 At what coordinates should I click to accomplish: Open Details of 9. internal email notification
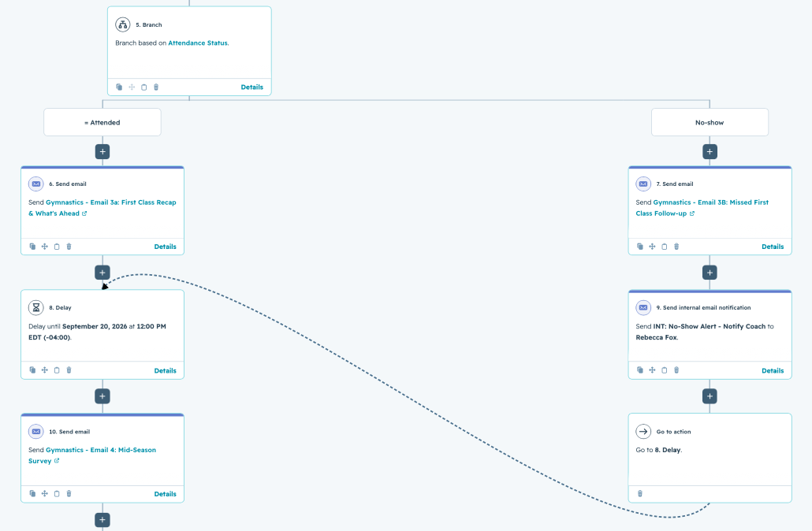773,370
